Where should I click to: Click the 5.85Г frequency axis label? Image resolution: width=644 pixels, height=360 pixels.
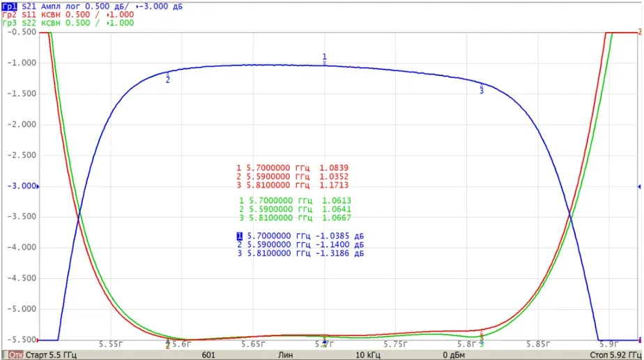(x=539, y=345)
